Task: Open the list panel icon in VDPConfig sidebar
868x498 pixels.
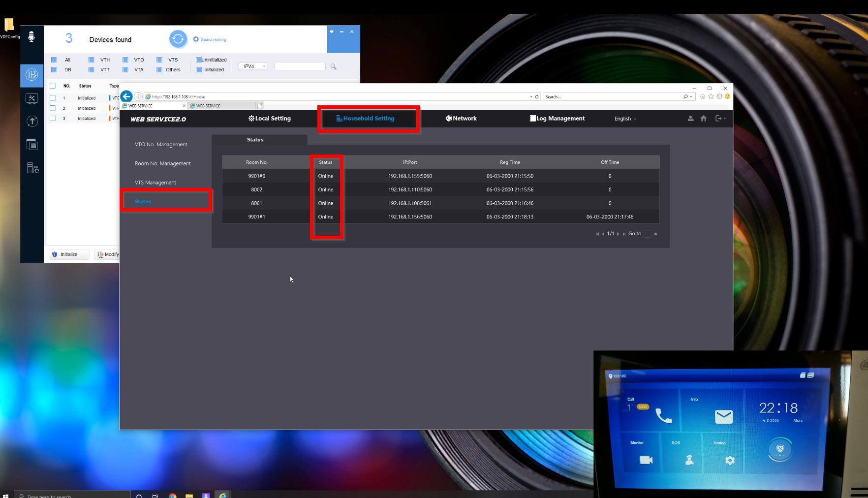Action: point(31,145)
